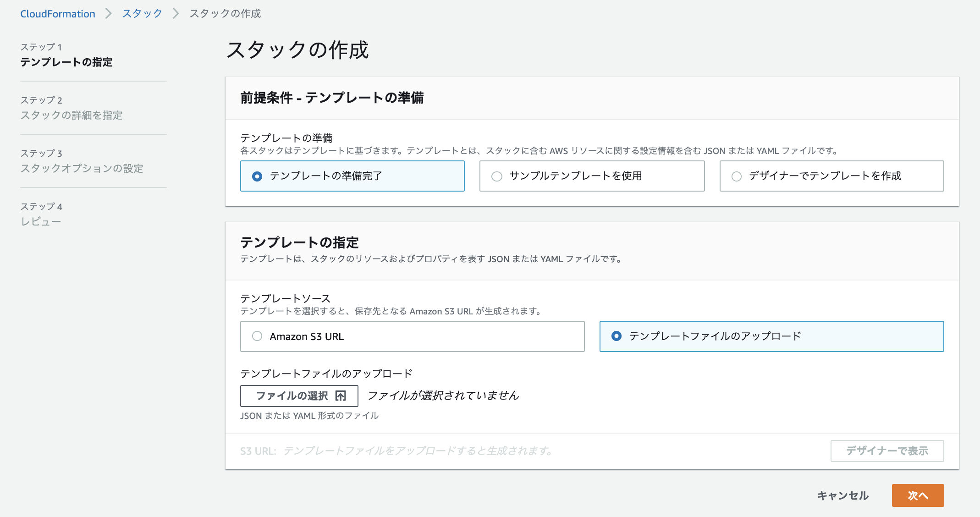Click the 前提条件 - テンプレートの準備 section header

332,98
